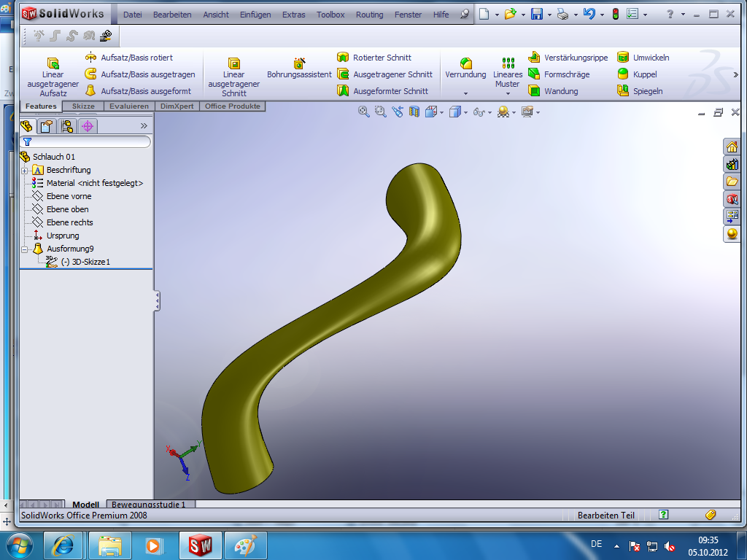The image size is (747, 560).
Task: Click Ausgeformter Schnitt
Action: 382,91
